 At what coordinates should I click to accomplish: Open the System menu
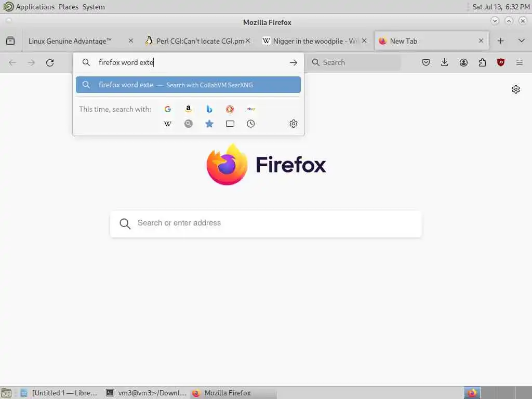(94, 7)
